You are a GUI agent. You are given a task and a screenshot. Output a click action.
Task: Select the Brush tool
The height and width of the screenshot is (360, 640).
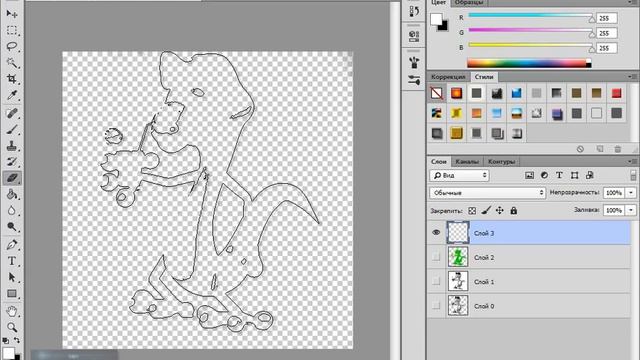point(11,129)
